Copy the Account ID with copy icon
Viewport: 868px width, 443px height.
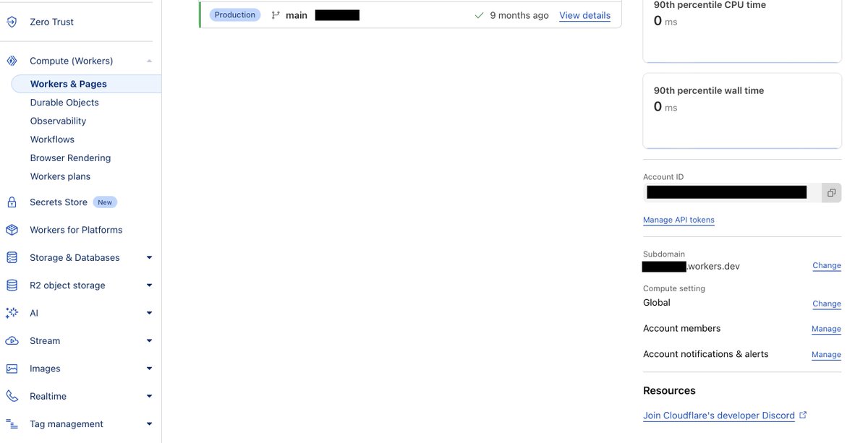(x=831, y=192)
